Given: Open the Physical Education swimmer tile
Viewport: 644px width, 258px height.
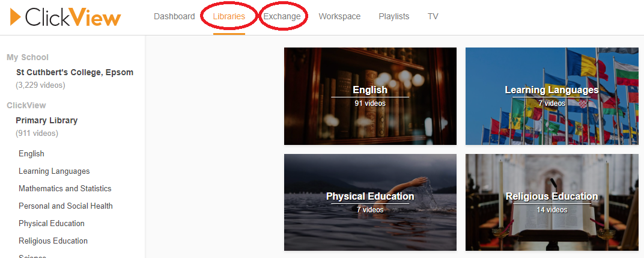Looking at the screenshot, I should (x=370, y=203).
